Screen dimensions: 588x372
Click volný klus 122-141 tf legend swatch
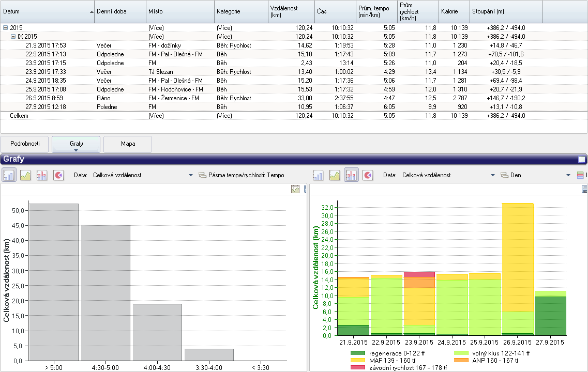461,353
